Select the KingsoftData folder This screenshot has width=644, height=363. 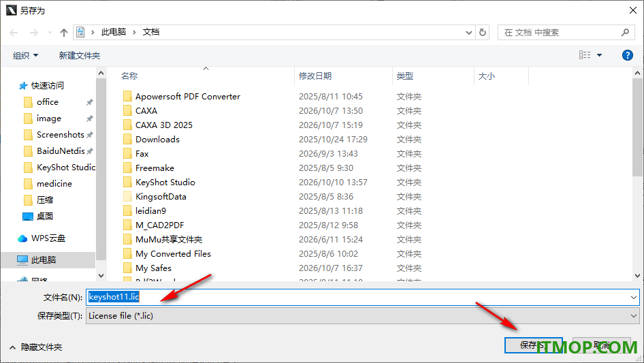[x=161, y=197]
